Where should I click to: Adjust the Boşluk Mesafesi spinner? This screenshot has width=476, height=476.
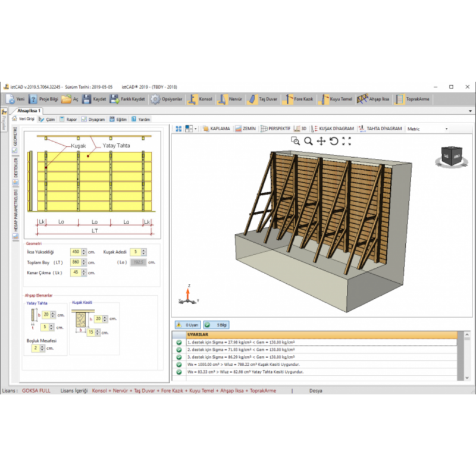pos(42,348)
